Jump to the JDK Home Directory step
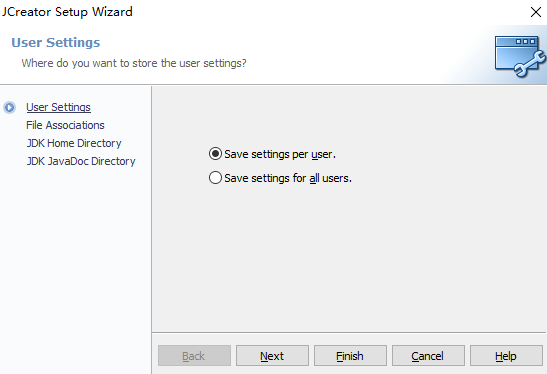The image size is (547, 374). pos(74,143)
